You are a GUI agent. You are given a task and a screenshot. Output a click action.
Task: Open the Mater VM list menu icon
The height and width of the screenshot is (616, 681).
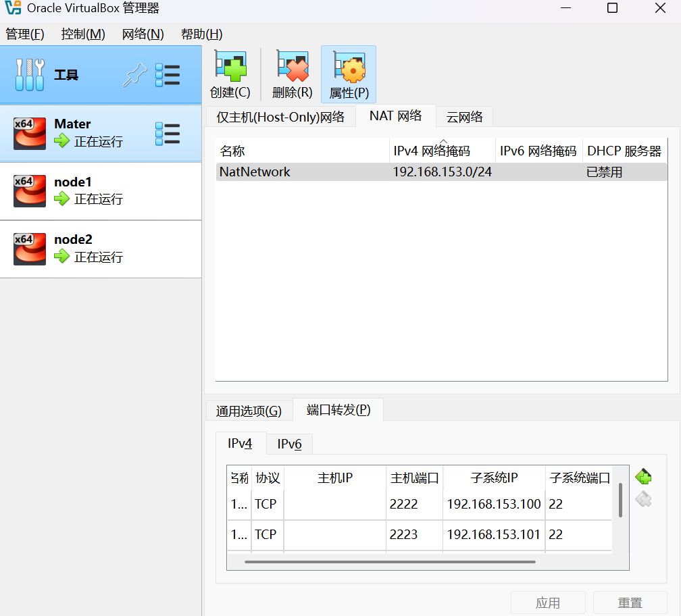click(x=168, y=133)
